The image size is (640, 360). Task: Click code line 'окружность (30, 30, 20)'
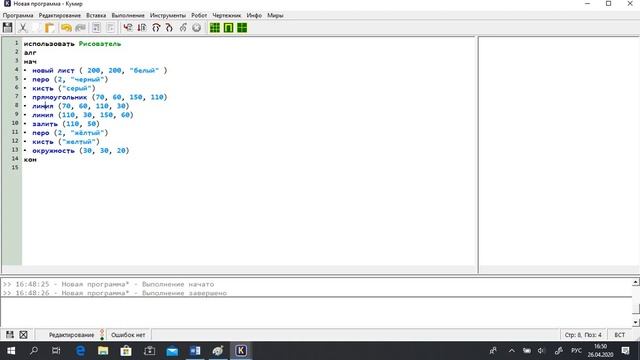[x=80, y=151]
